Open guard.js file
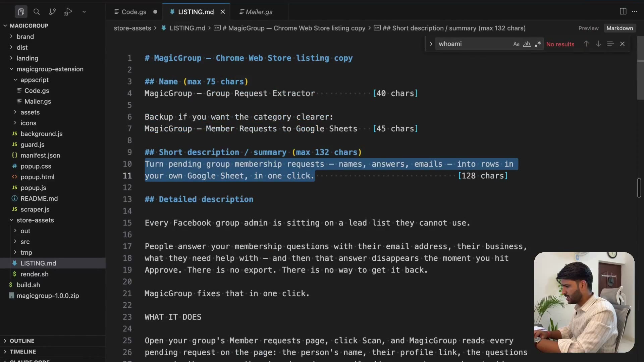The height and width of the screenshot is (362, 644). coord(33,144)
